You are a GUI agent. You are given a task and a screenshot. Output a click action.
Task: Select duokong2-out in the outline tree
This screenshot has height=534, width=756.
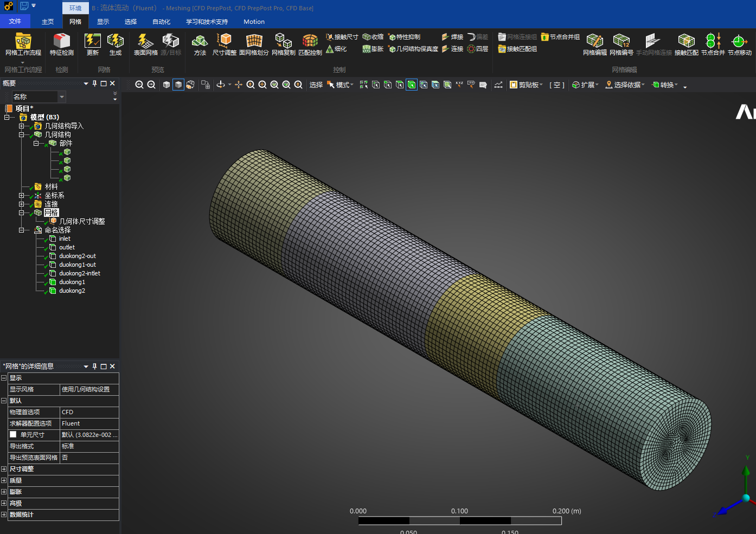(77, 256)
